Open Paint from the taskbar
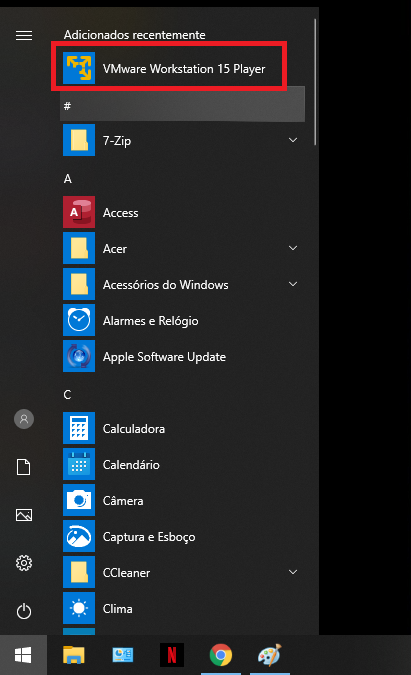Image resolution: width=411 pixels, height=675 pixels. tap(270, 655)
